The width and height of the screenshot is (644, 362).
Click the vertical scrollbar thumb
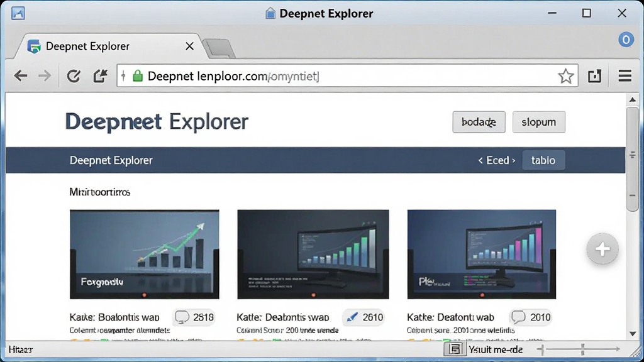(x=633, y=159)
